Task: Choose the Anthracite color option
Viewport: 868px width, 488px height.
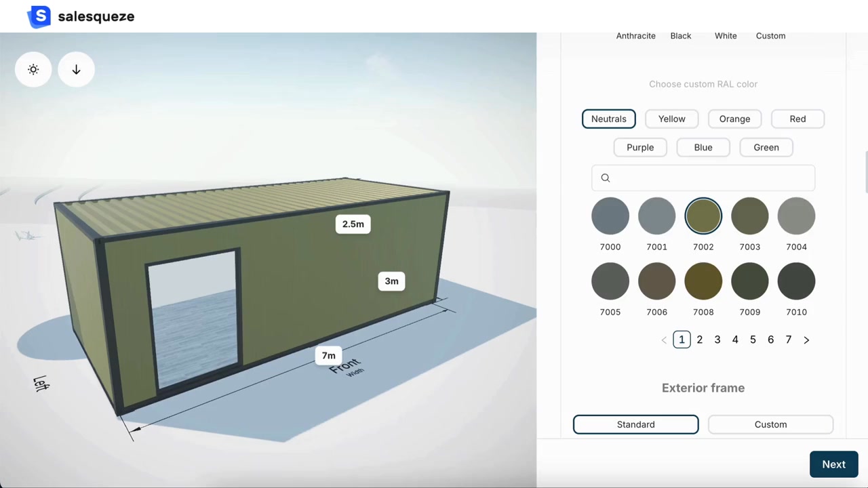Action: tap(635, 36)
